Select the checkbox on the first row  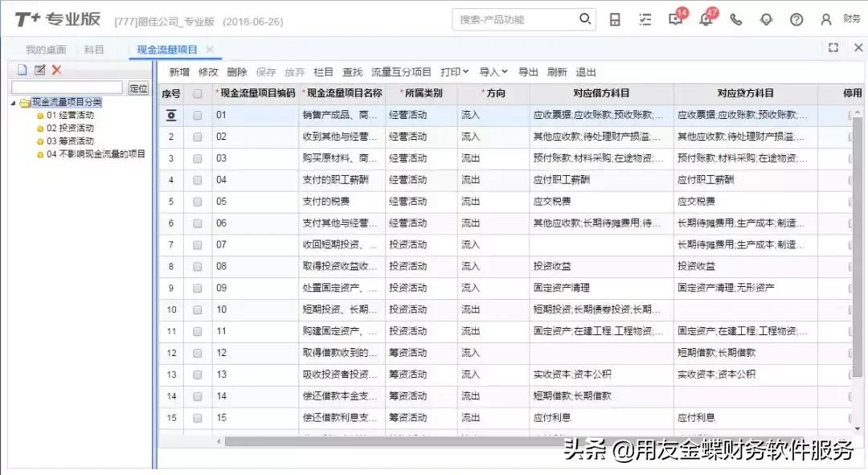pos(197,114)
